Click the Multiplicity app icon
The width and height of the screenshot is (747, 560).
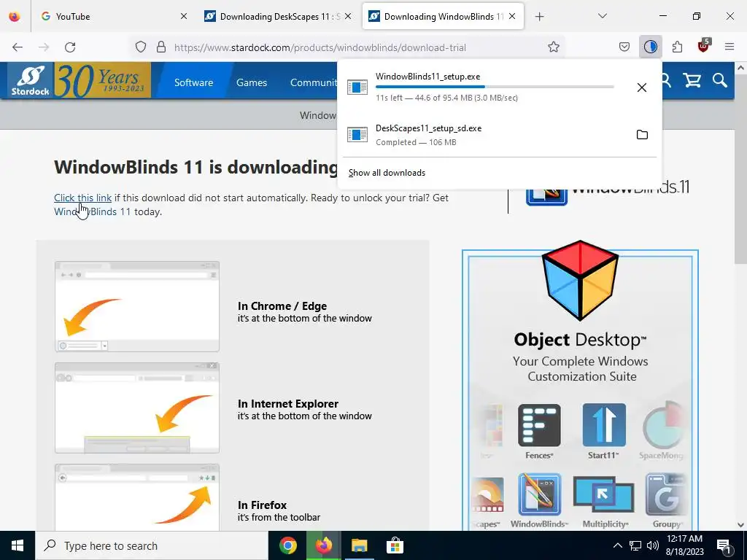(603, 495)
